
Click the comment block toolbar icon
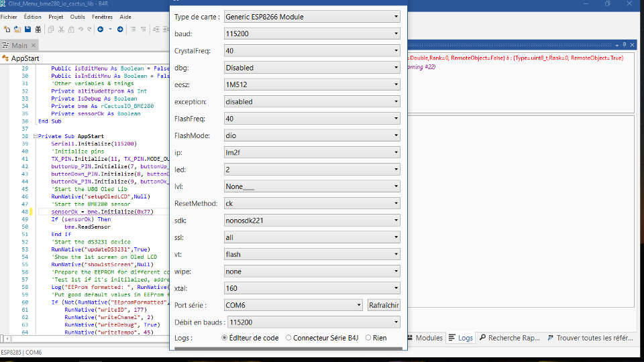click(133, 29)
